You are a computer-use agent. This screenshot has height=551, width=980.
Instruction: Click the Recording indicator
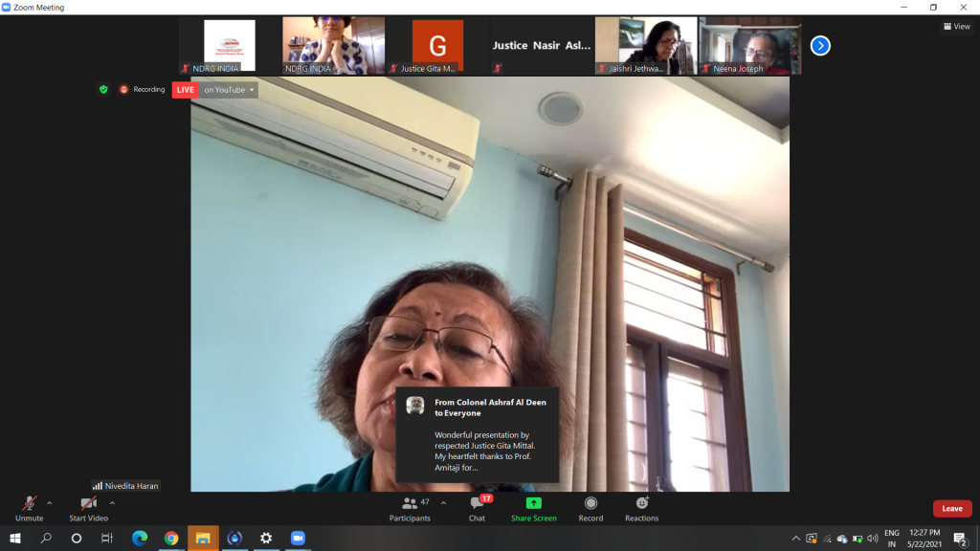pyautogui.click(x=142, y=90)
